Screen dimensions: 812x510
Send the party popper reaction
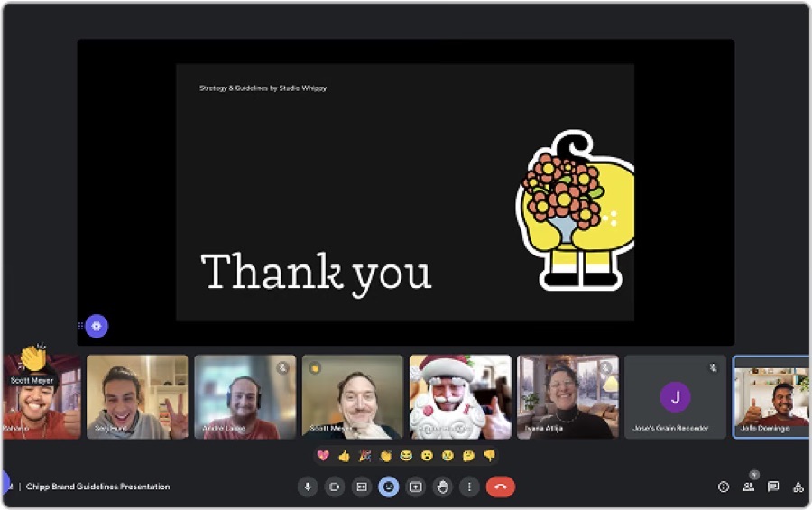pyautogui.click(x=364, y=456)
